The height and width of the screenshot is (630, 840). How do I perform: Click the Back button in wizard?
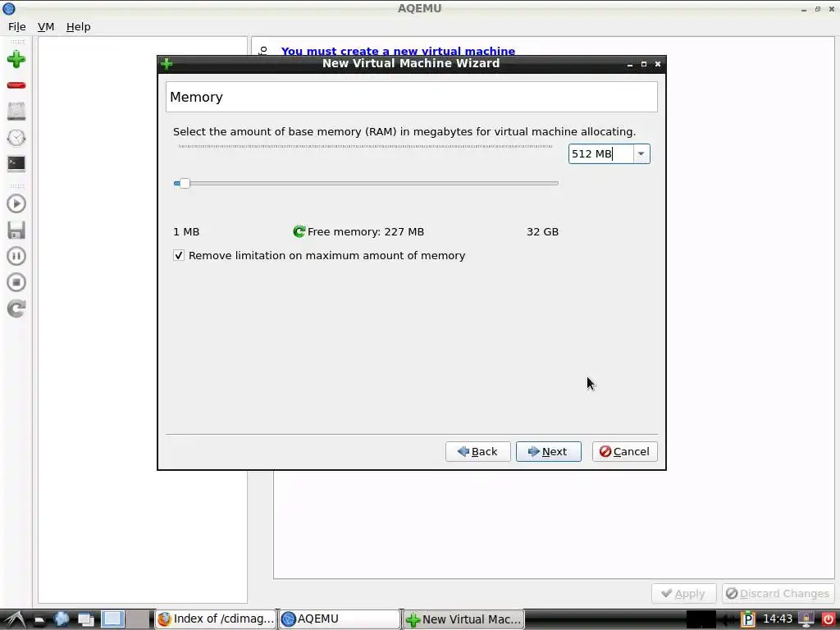(x=478, y=452)
